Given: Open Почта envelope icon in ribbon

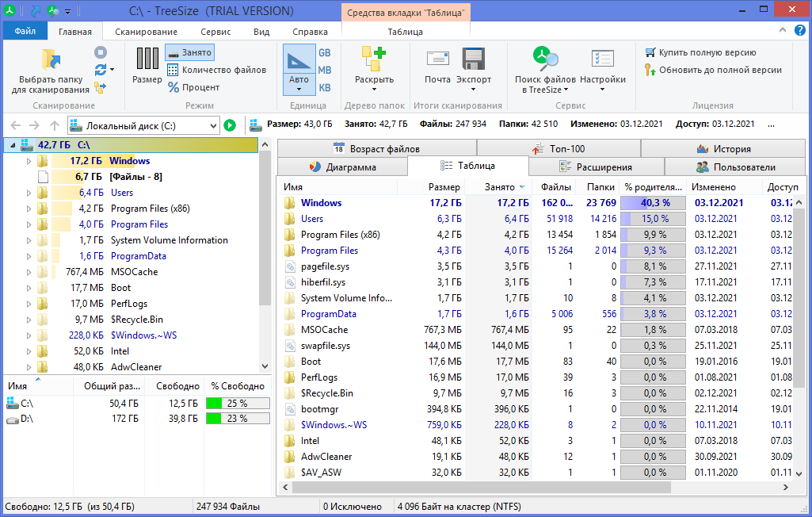Looking at the screenshot, I should 437,58.
